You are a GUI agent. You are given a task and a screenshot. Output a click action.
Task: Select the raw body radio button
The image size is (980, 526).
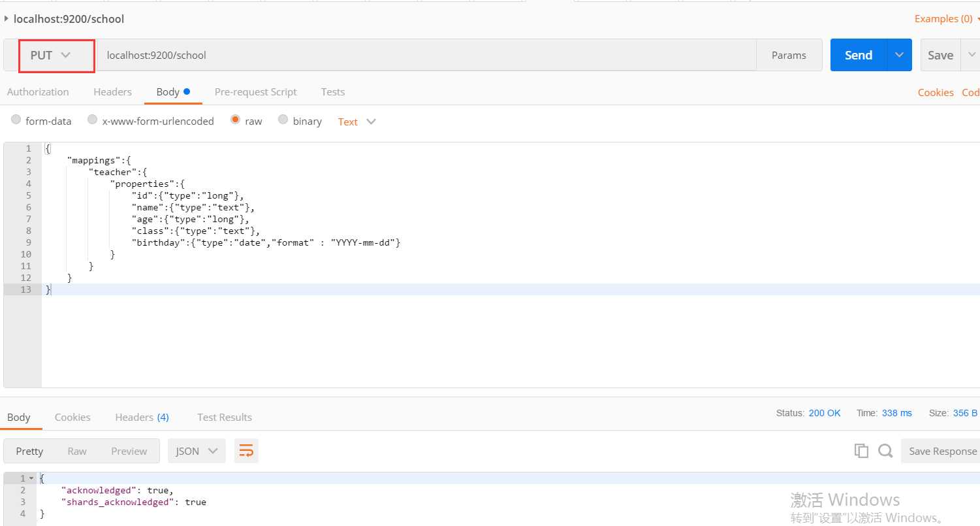tap(235, 120)
